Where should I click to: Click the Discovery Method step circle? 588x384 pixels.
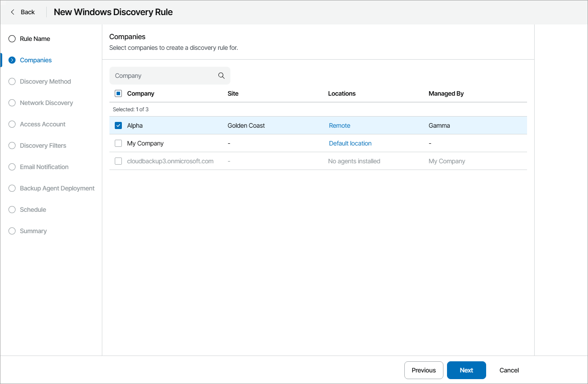[12, 81]
